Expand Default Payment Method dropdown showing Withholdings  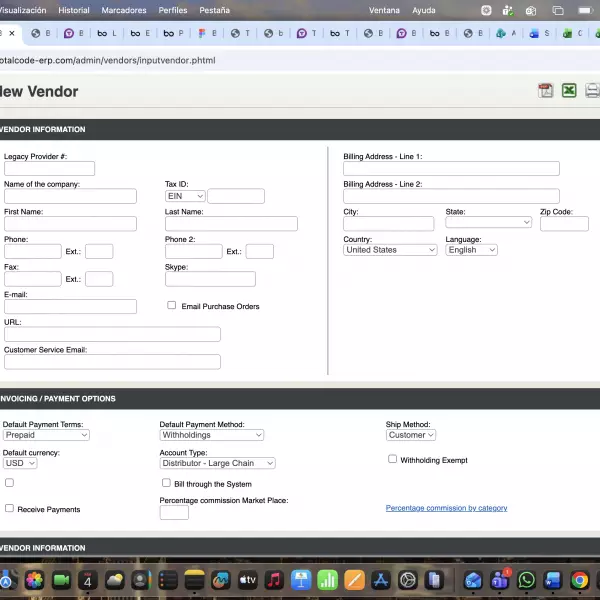pyautogui.click(x=212, y=435)
